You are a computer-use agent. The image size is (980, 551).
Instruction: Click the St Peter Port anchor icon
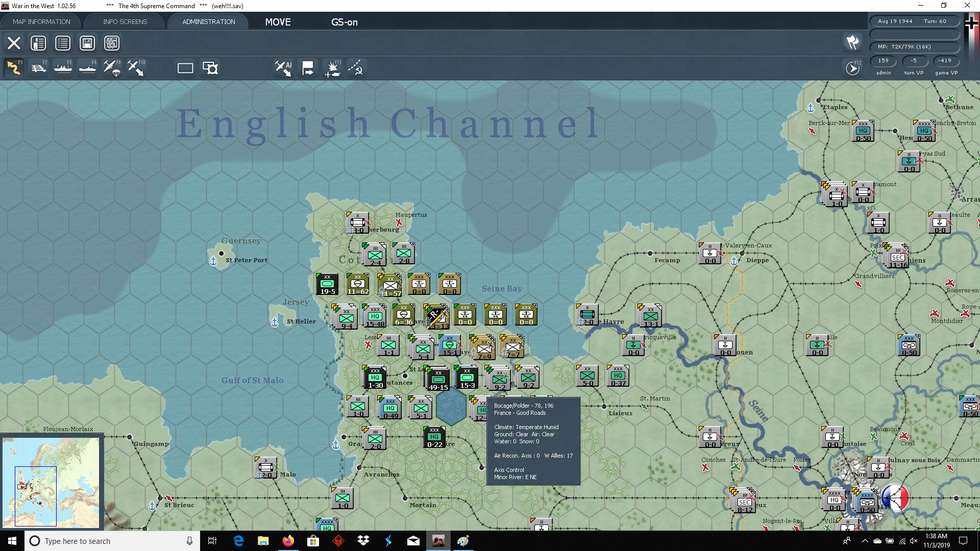pos(213,261)
